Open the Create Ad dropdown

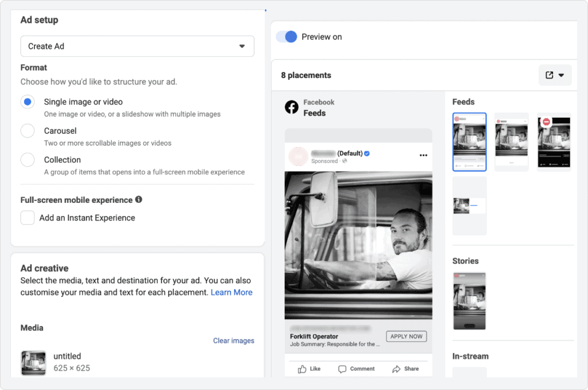click(x=137, y=47)
